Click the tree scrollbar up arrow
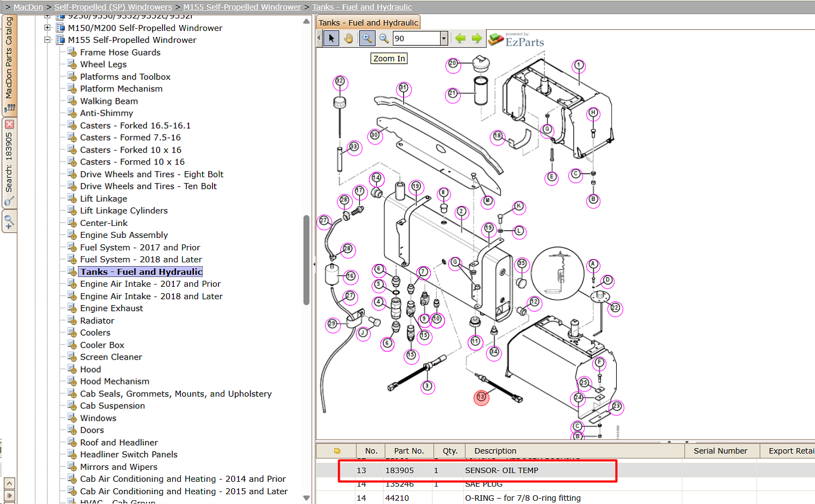The height and width of the screenshot is (504, 815). pos(306,22)
